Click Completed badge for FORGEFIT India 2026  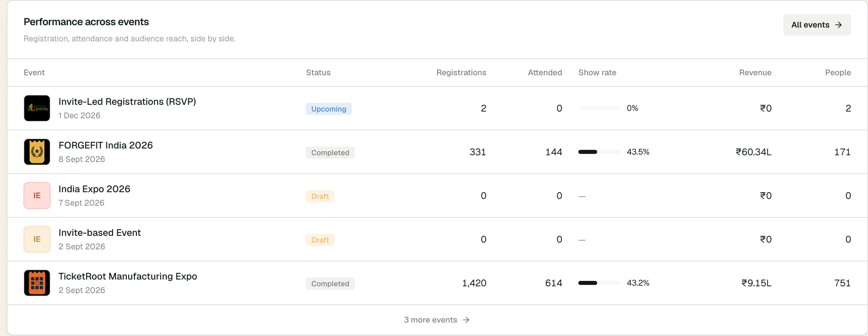pyautogui.click(x=330, y=153)
